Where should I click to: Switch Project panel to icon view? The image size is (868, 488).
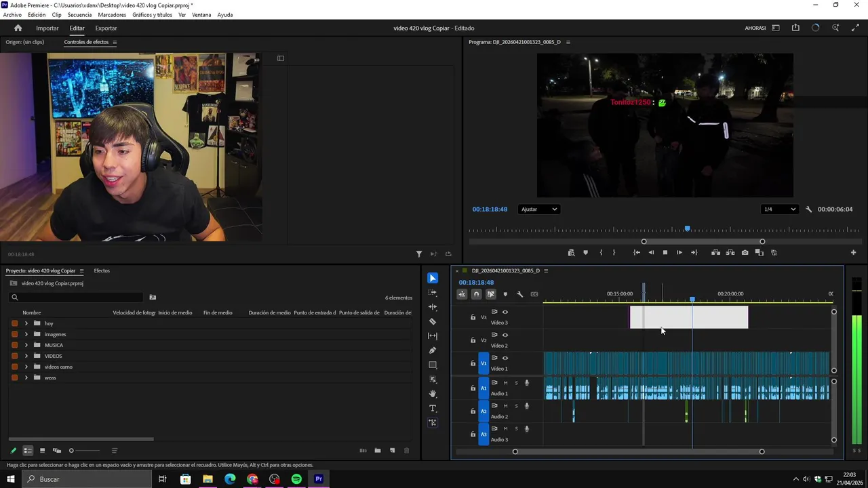[x=42, y=451]
